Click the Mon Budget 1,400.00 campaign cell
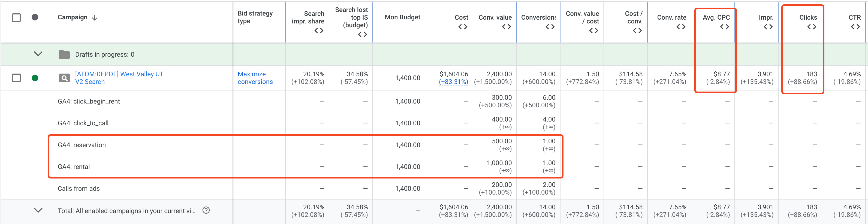Viewport: 868px width, 224px height. [x=407, y=78]
